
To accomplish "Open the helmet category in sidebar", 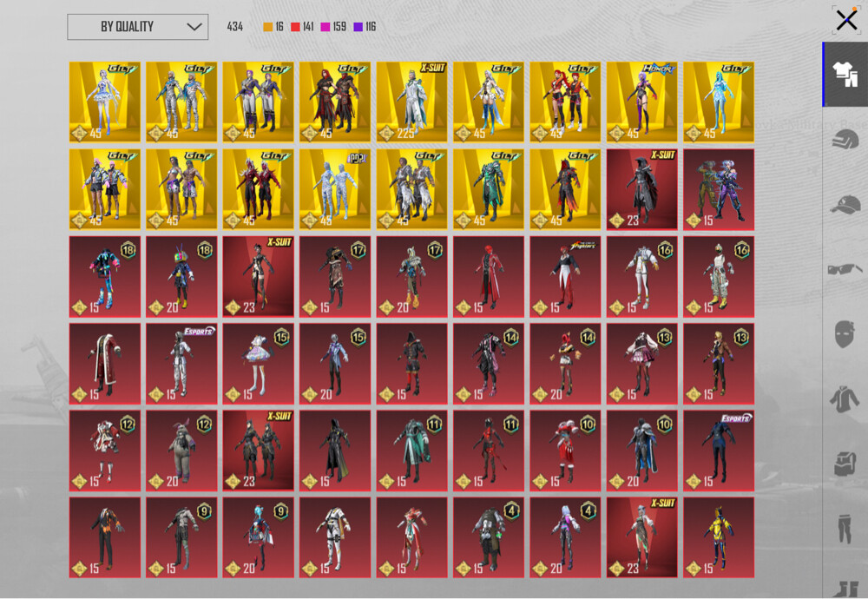I will (x=845, y=140).
